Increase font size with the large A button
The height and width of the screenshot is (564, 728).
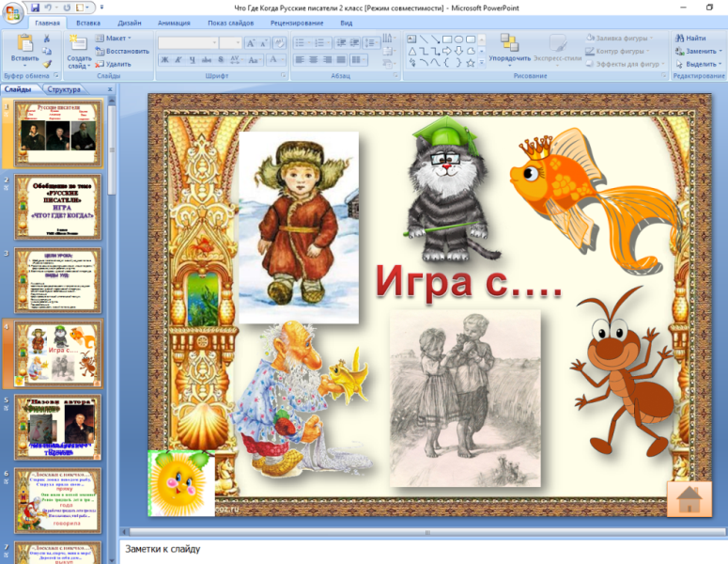251,43
